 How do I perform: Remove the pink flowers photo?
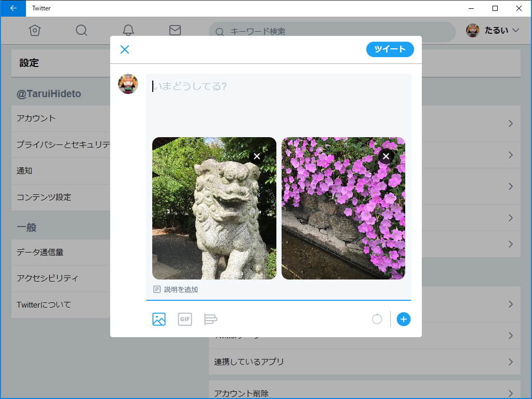[385, 156]
